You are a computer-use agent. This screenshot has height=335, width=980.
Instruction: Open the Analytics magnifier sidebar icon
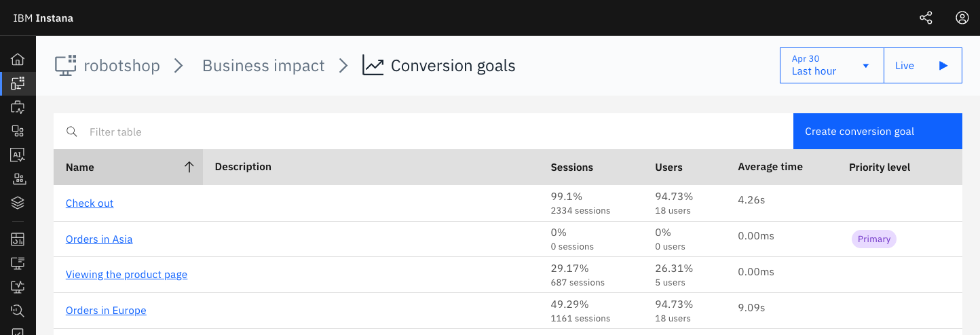point(18,311)
